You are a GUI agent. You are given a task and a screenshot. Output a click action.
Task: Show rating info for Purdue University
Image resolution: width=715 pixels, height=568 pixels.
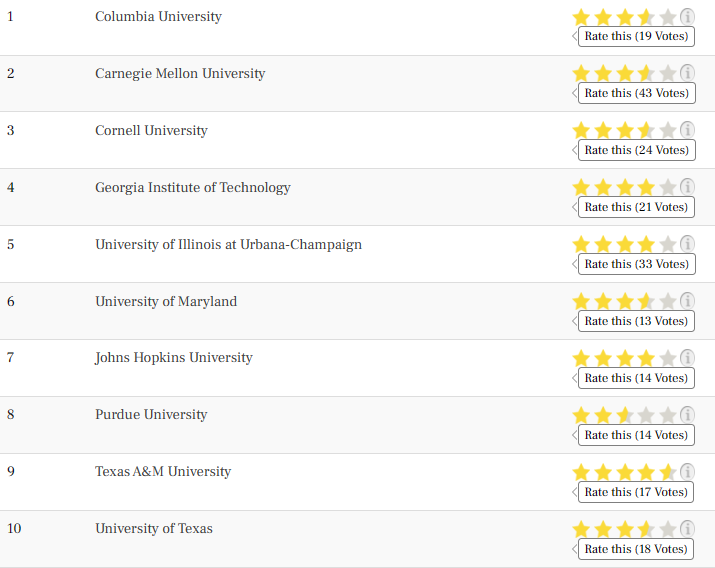point(687,415)
